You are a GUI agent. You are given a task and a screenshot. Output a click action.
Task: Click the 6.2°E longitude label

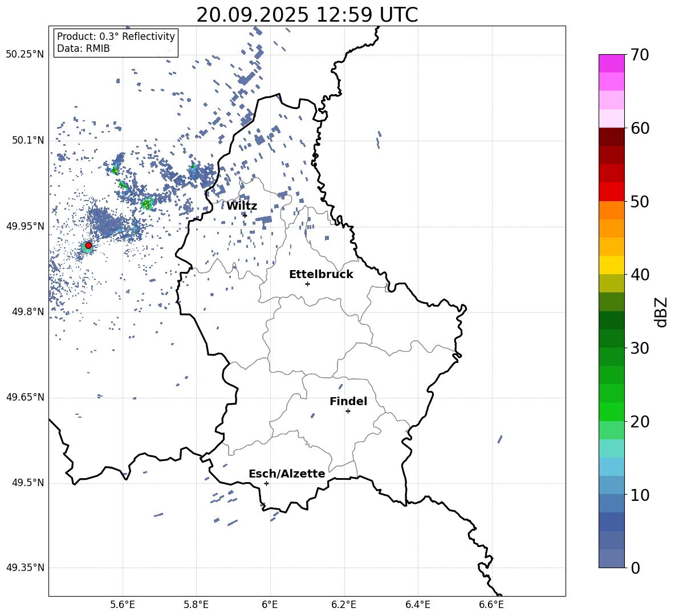pyautogui.click(x=344, y=605)
